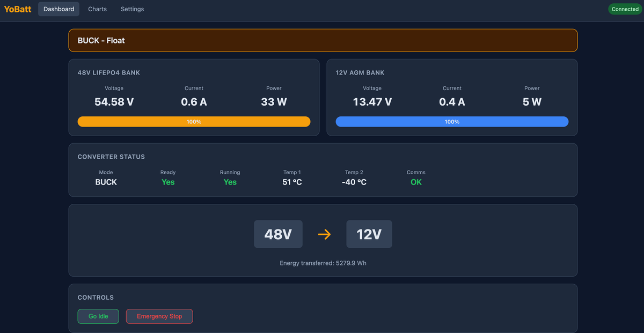
Task: Click the 54.58 V voltage reading
Action: [x=114, y=102]
